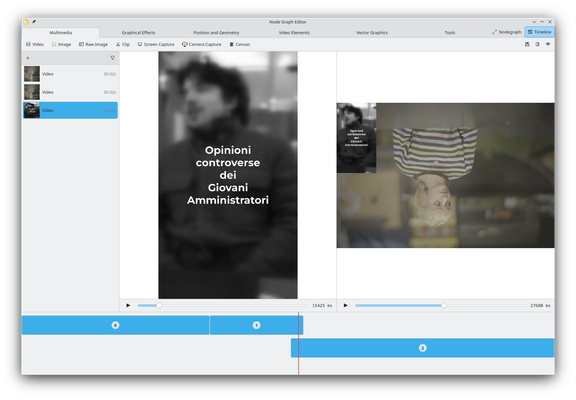The width and height of the screenshot is (576, 400).
Task: Play the right preview video
Action: click(345, 305)
